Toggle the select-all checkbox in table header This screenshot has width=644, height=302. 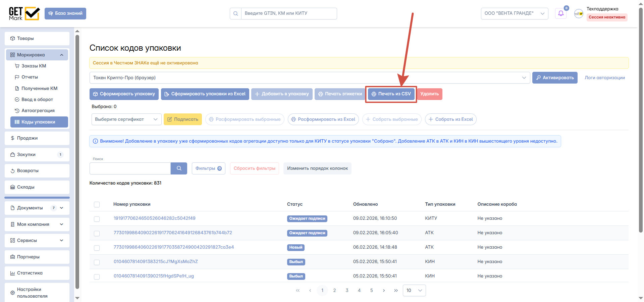[97, 204]
